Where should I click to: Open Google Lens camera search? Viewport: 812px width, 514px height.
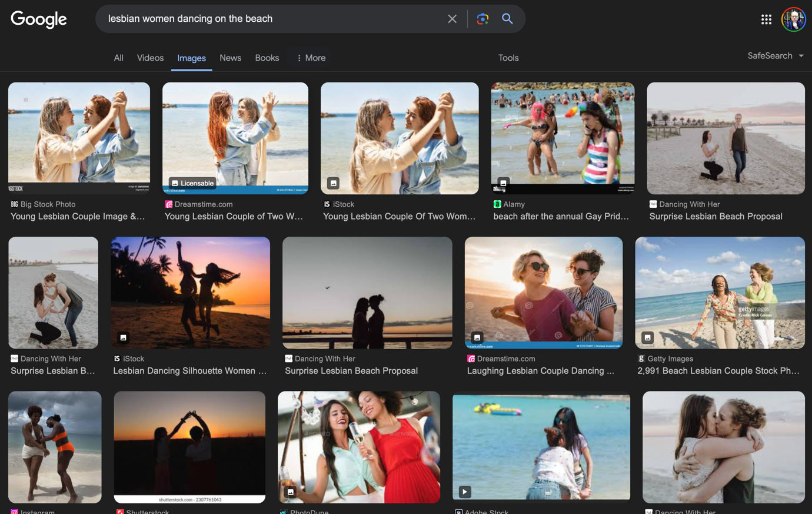[482, 18]
